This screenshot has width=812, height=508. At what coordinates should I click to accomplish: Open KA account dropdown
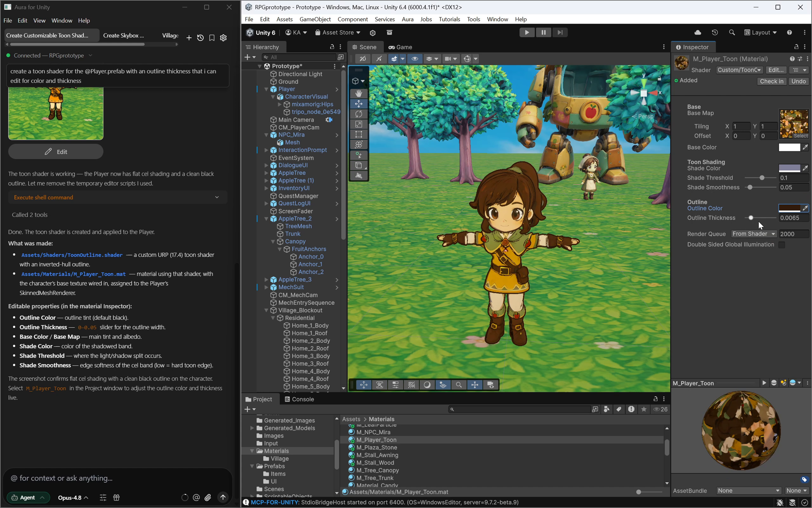(296, 32)
